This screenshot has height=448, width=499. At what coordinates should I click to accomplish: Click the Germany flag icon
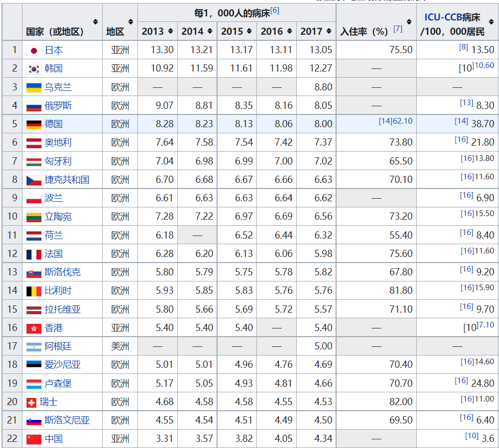coord(34,125)
